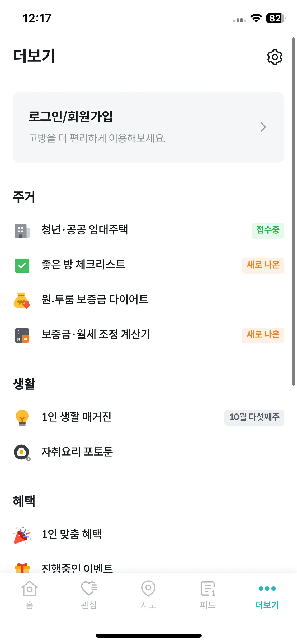Tap the calculator icon for rent adjustment
The width and height of the screenshot is (297, 644).
22,335
